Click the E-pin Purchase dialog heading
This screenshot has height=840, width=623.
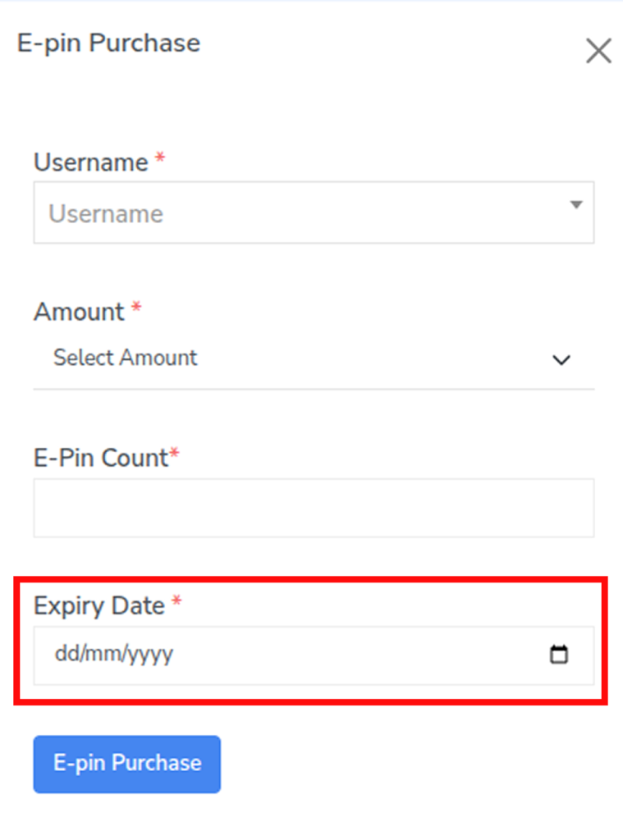pyautogui.click(x=108, y=43)
